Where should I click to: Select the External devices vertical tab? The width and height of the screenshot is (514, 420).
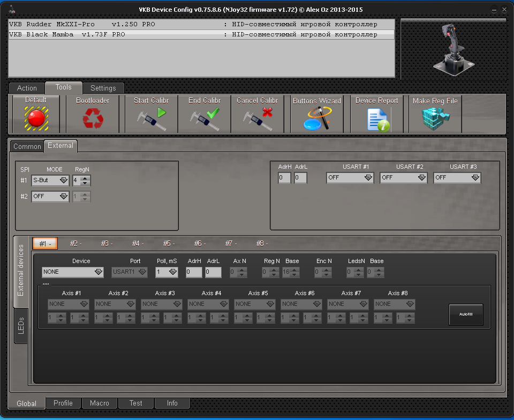point(21,271)
